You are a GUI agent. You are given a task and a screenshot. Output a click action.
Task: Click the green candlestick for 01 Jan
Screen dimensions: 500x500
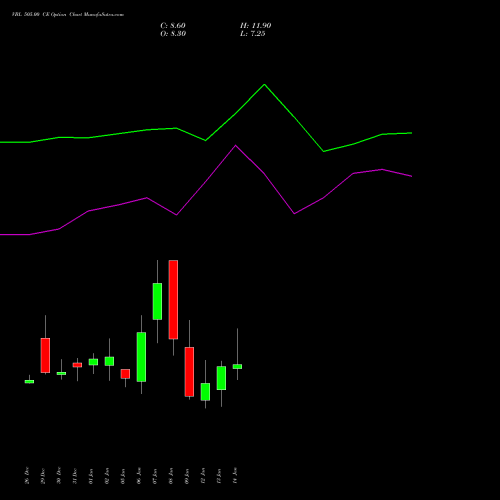click(x=93, y=362)
